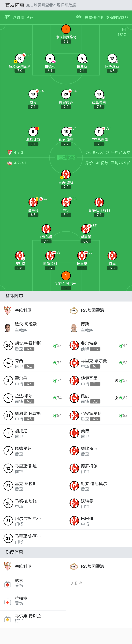Tap the first aid icon beside 苏索

tap(8, 585)
